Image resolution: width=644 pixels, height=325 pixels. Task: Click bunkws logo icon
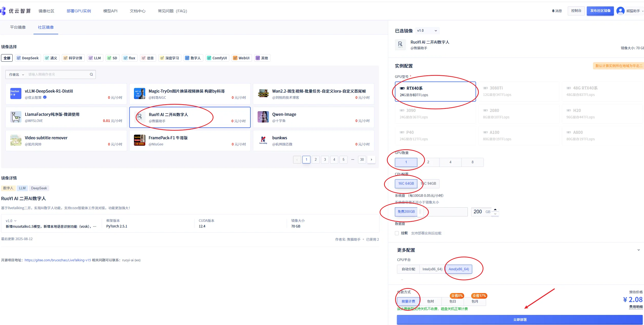(263, 140)
